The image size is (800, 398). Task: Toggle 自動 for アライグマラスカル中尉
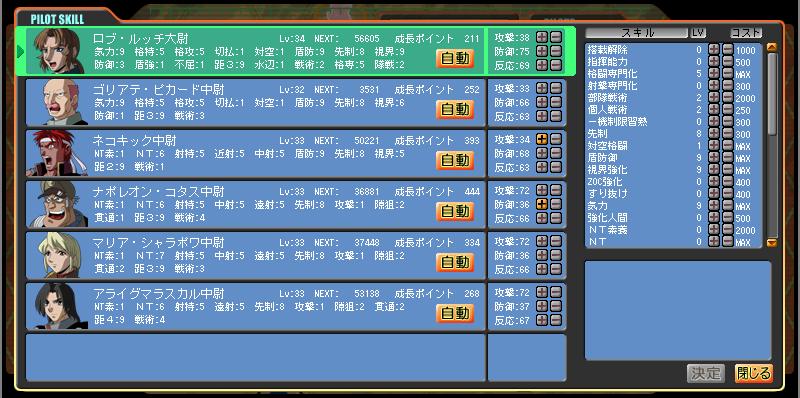click(x=455, y=313)
